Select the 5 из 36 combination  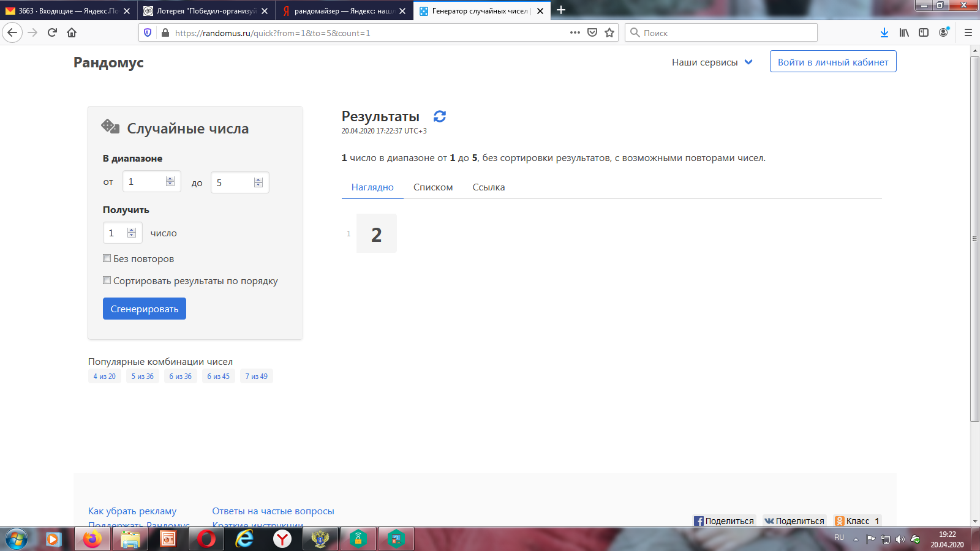pyautogui.click(x=143, y=377)
